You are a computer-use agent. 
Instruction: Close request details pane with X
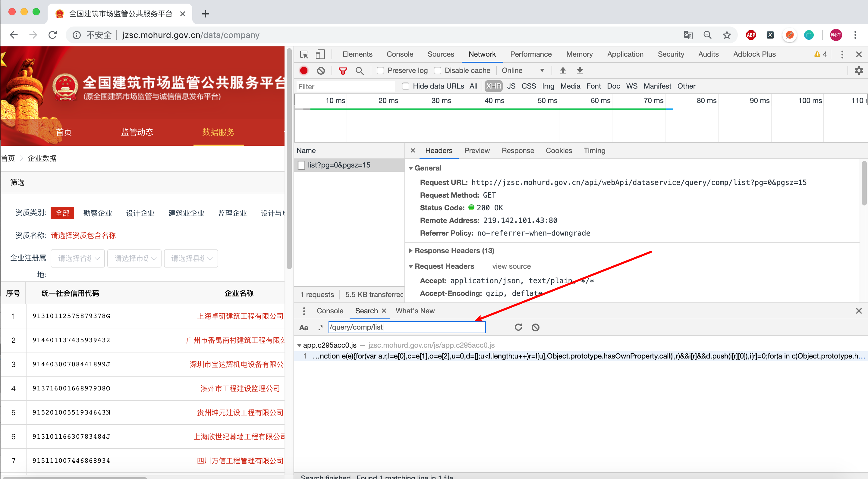(x=412, y=151)
